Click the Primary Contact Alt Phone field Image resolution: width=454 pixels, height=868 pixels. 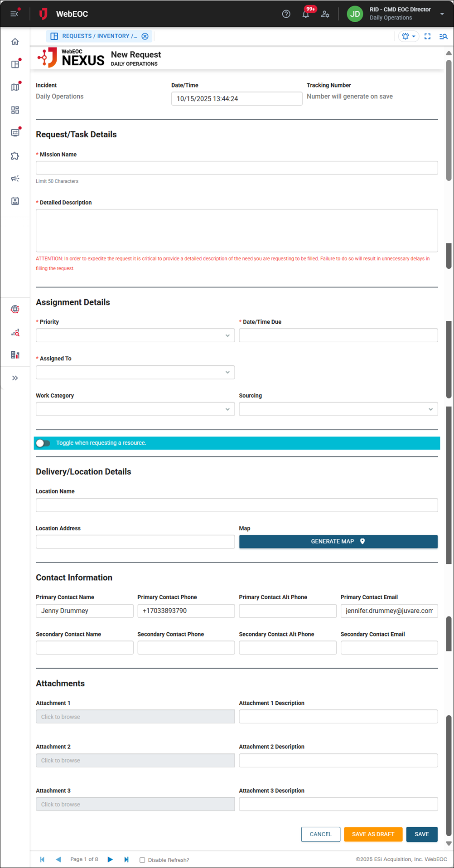288,611
